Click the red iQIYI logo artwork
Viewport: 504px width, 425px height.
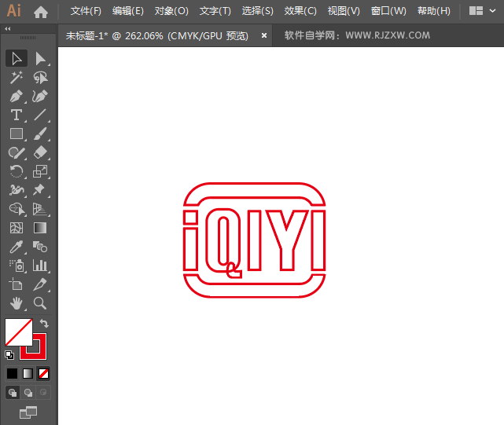click(254, 240)
